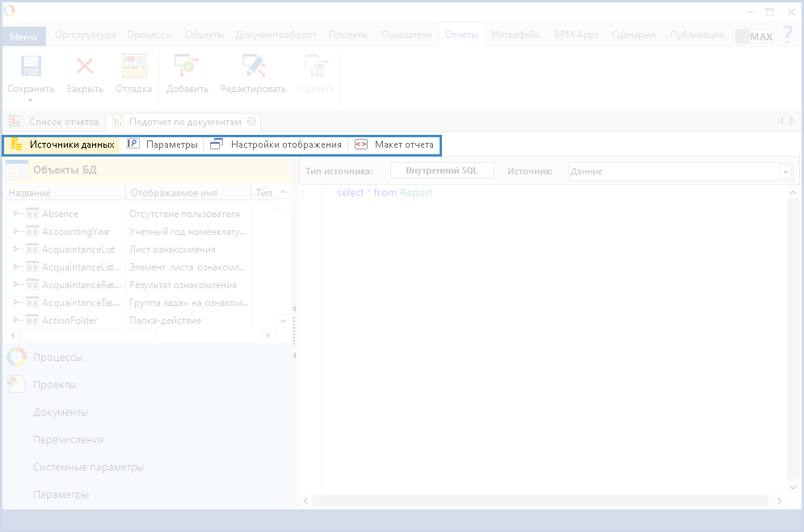Screen dimensions: 804x532
Task: Launch the Отладка debug tool
Action: tap(133, 68)
